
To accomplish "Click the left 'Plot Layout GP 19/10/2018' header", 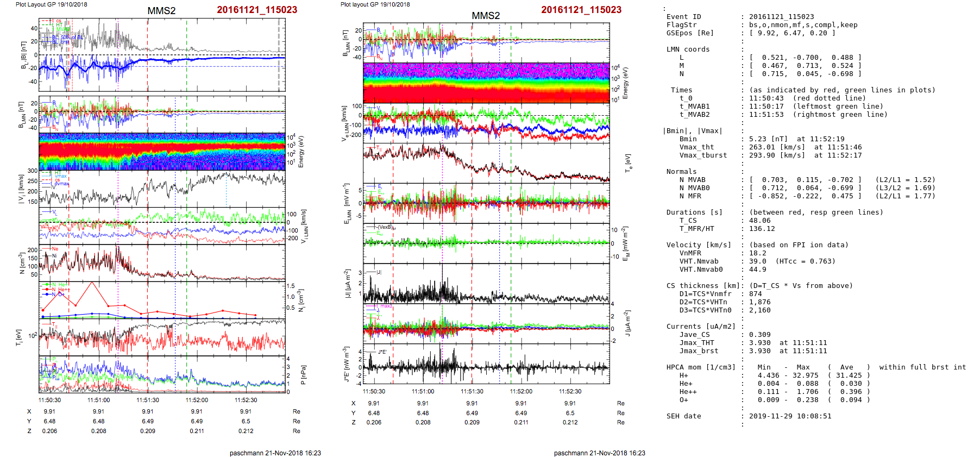I will pos(51,4).
